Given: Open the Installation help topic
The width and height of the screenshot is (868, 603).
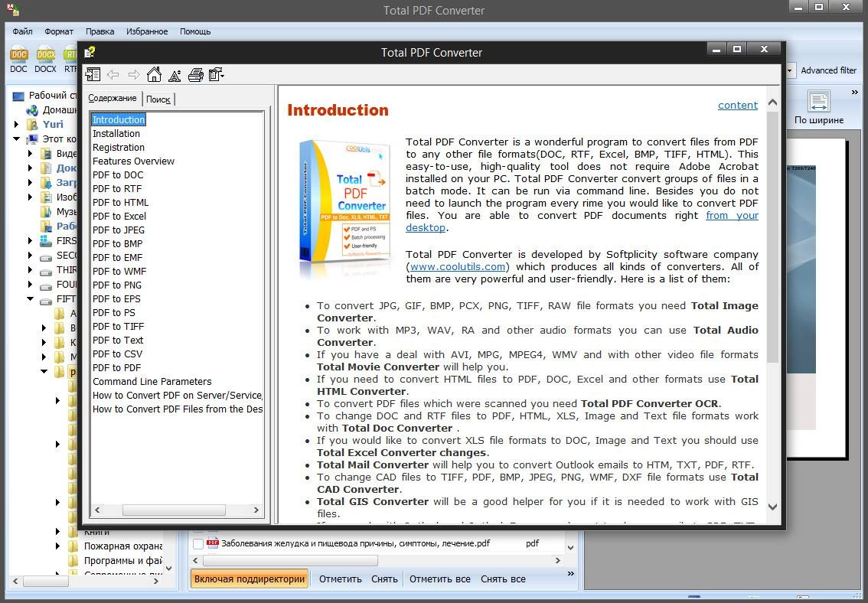Looking at the screenshot, I should click(x=116, y=133).
